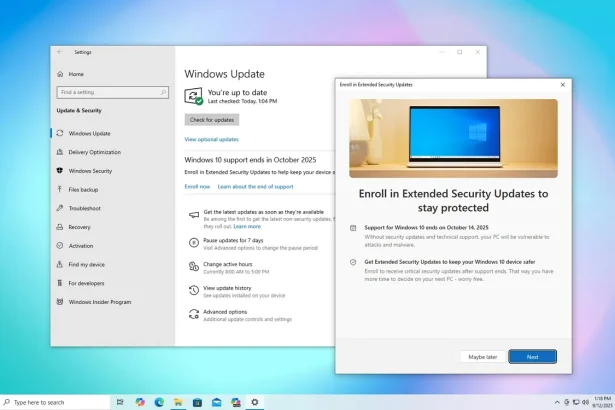Click the Enroll now link
The height and width of the screenshot is (410, 615).
coord(197,186)
